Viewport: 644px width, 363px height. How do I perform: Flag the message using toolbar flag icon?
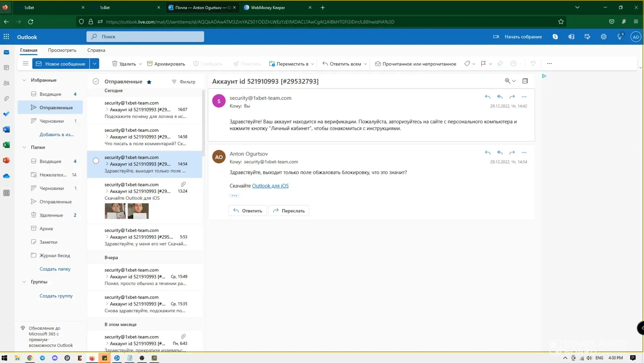[483, 64]
